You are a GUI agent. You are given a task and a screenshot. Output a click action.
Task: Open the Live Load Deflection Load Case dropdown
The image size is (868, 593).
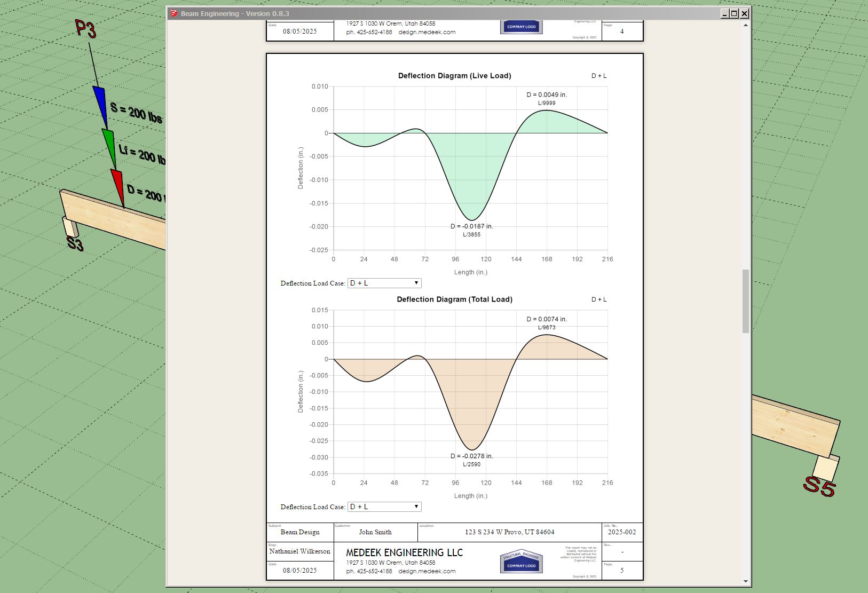(x=384, y=283)
